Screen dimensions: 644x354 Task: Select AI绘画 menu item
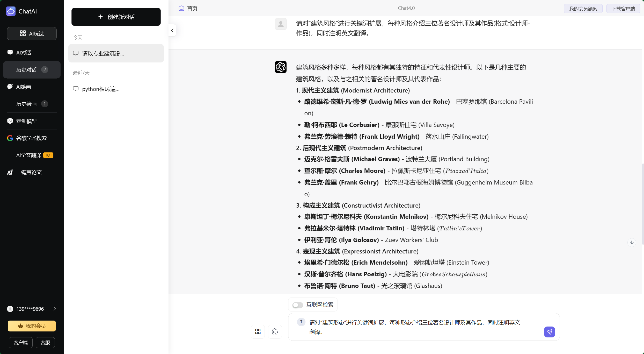point(24,87)
